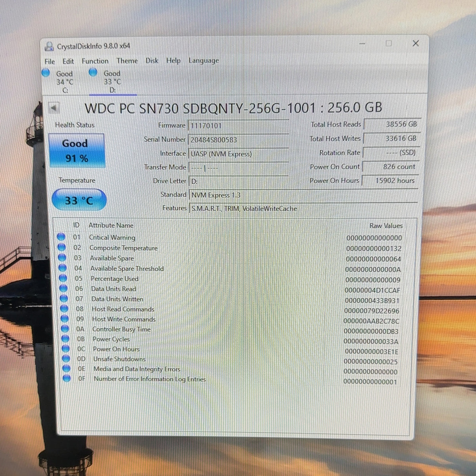The width and height of the screenshot is (476, 476).
Task: Click the Standard field NVM Express 1.3
Action: 303,195
